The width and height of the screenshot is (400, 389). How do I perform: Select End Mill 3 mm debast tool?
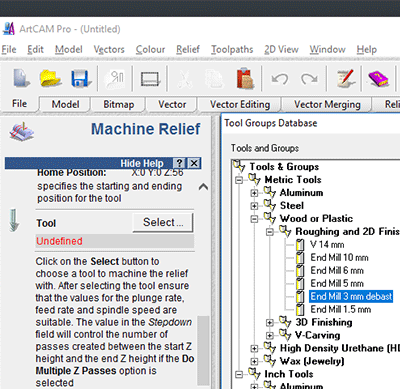[351, 296]
